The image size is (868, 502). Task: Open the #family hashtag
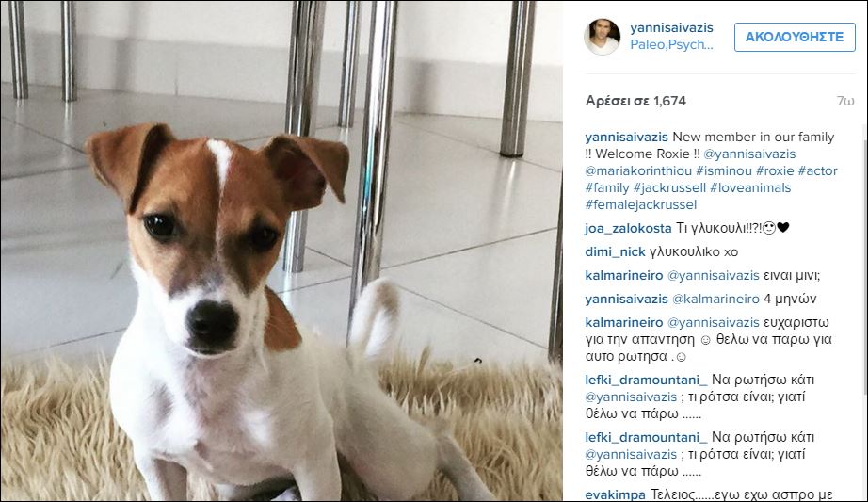[607, 187]
